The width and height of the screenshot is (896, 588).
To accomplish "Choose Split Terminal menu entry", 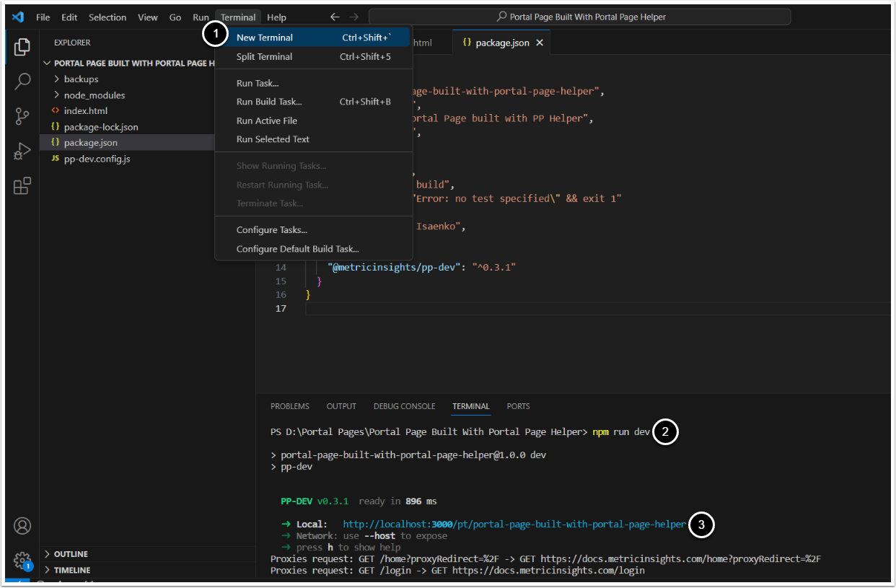I will tap(264, 56).
